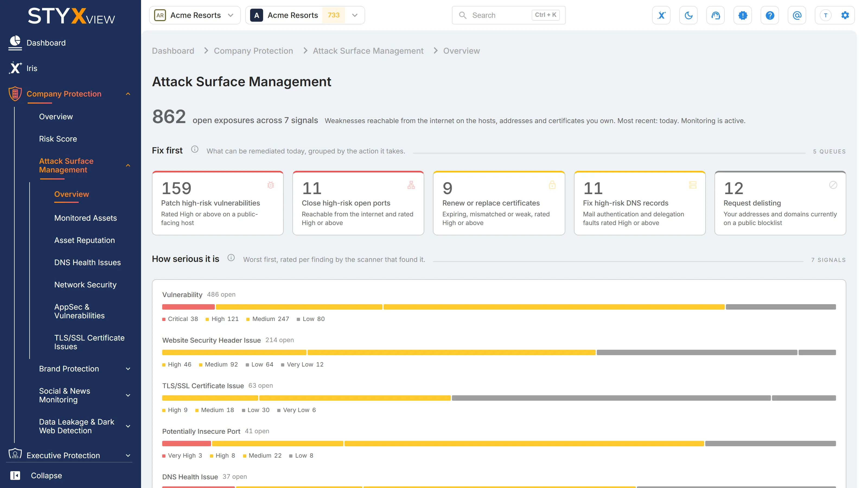Toggle dark mode moon icon

click(688, 15)
